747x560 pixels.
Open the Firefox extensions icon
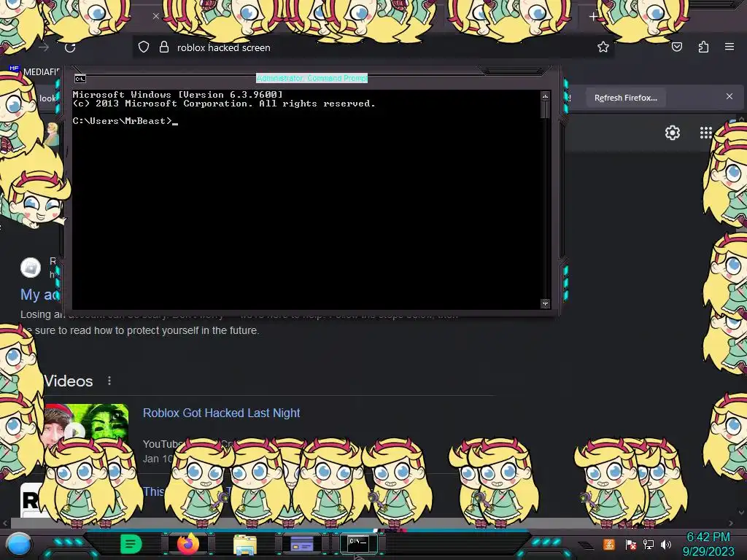click(x=703, y=47)
